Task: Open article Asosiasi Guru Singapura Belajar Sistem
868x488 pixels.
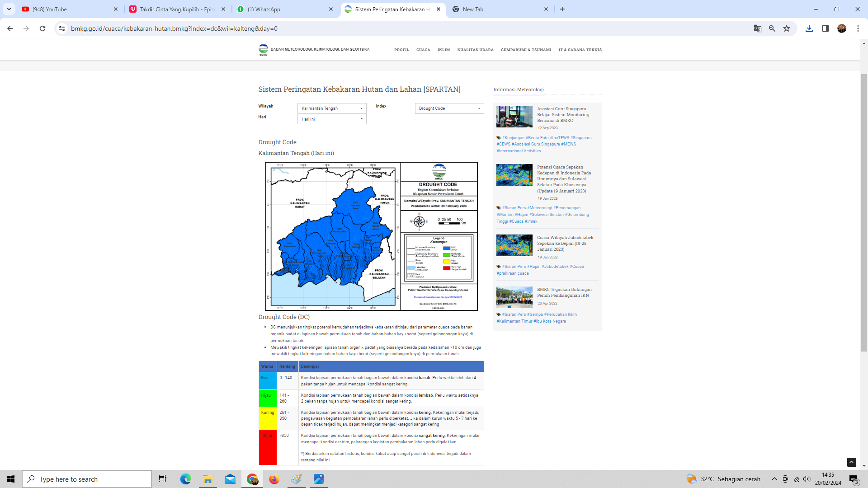Action: (563, 115)
